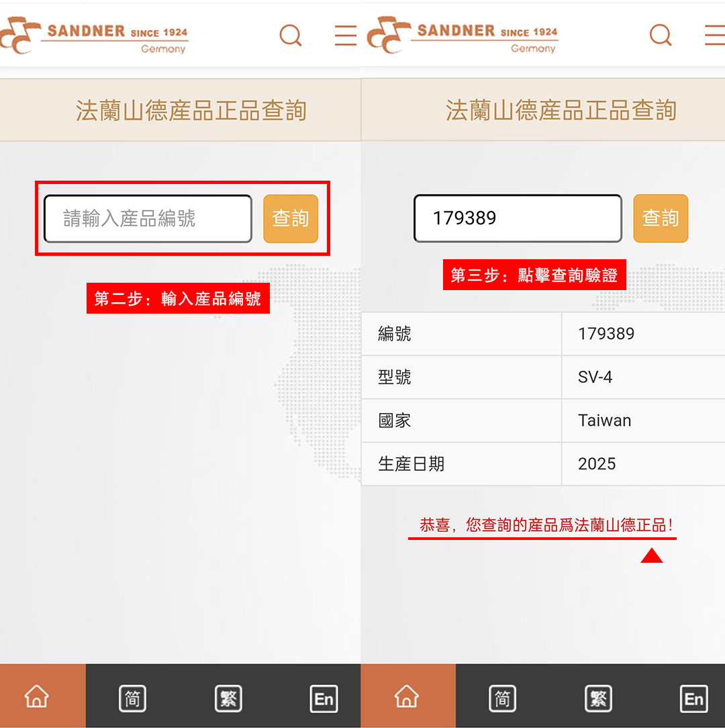This screenshot has height=728, width=725.
Task: Tap the SANDNER logo on the right header
Action: coord(463,35)
